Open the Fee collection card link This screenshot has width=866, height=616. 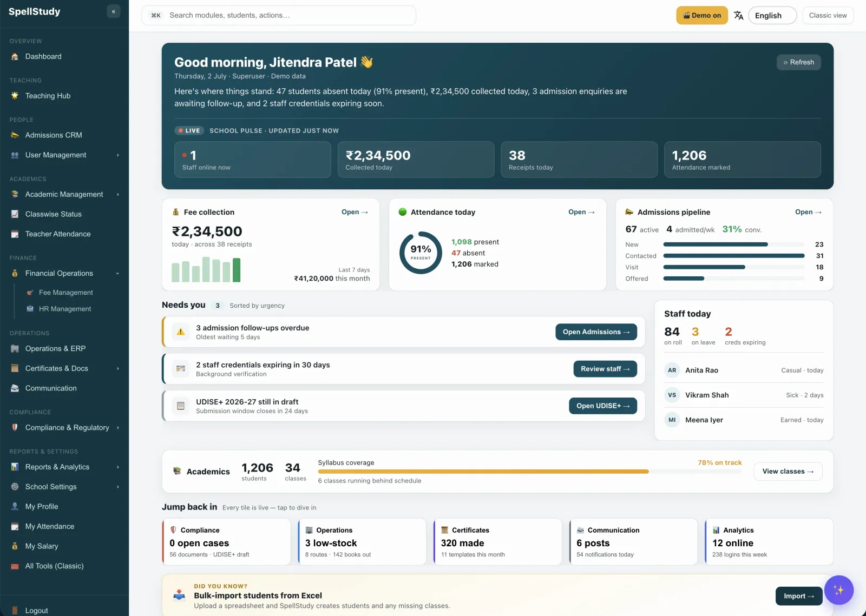coord(355,212)
